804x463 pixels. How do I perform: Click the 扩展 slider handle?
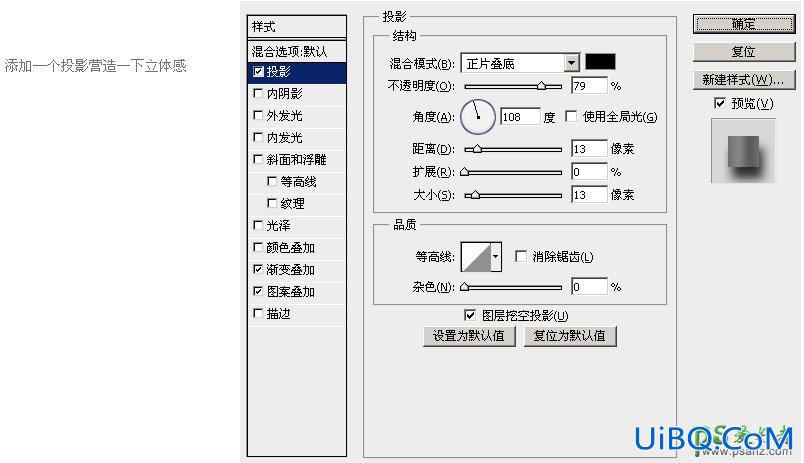tap(465, 172)
